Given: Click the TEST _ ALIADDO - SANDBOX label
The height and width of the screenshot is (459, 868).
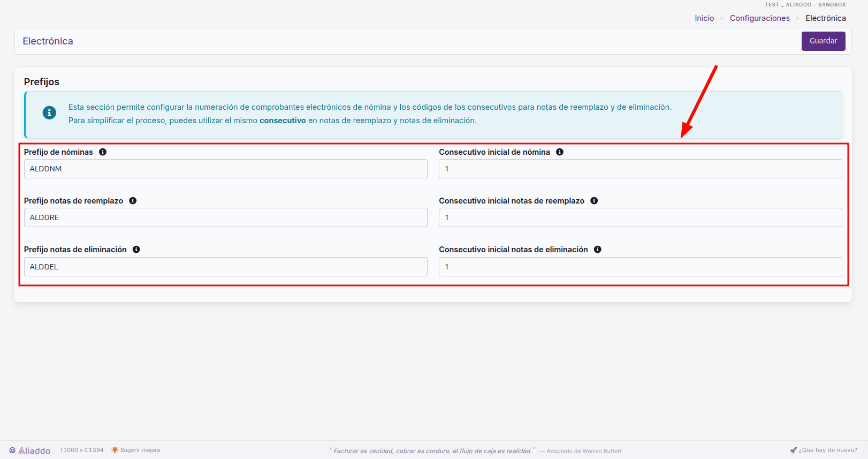Looking at the screenshot, I should [805, 5].
